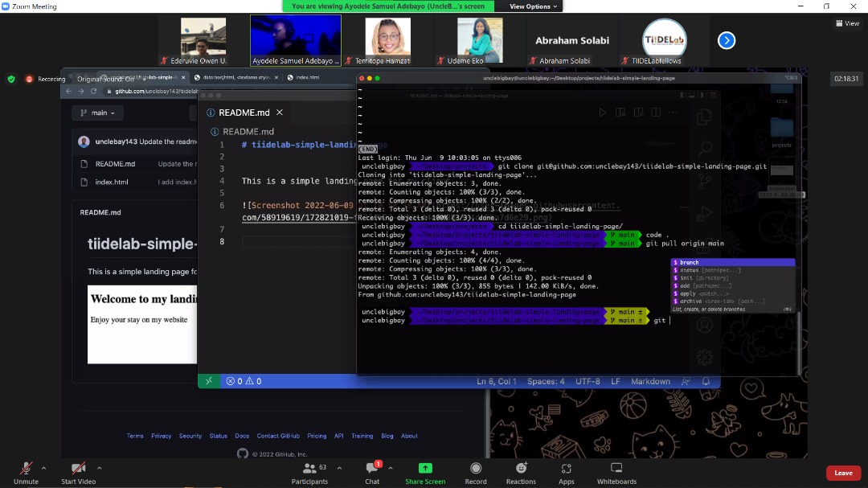Open VS Code Manage gear behind the terminal
The width and height of the screenshot is (868, 488).
[705, 357]
